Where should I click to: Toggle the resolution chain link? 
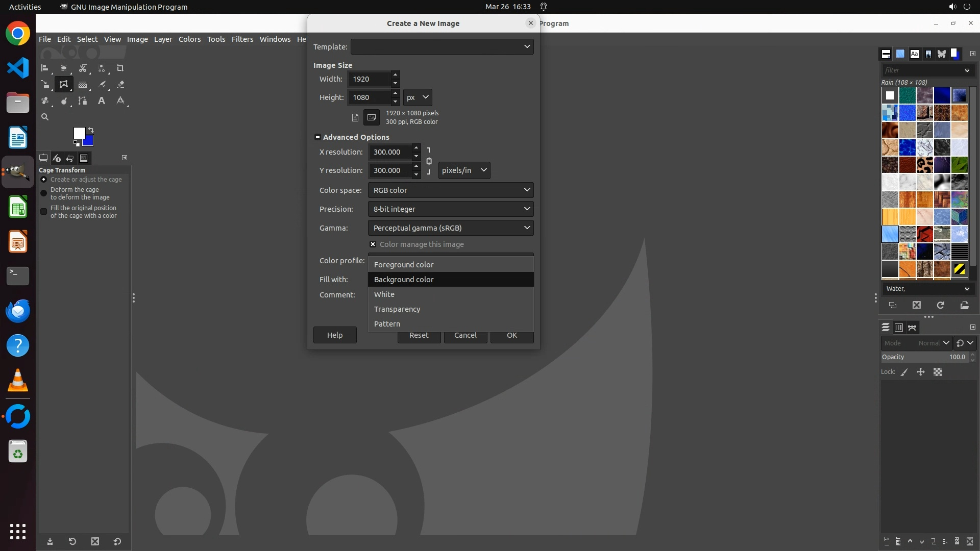[429, 161]
